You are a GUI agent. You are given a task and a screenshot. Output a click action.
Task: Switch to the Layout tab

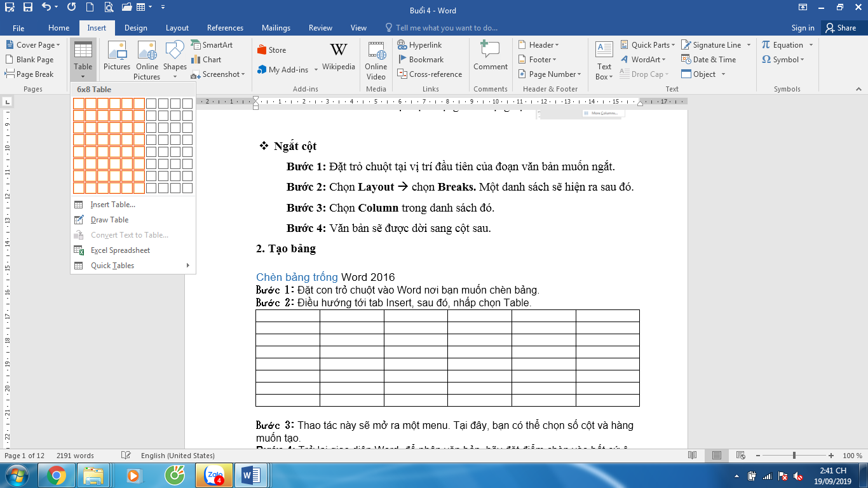point(177,28)
